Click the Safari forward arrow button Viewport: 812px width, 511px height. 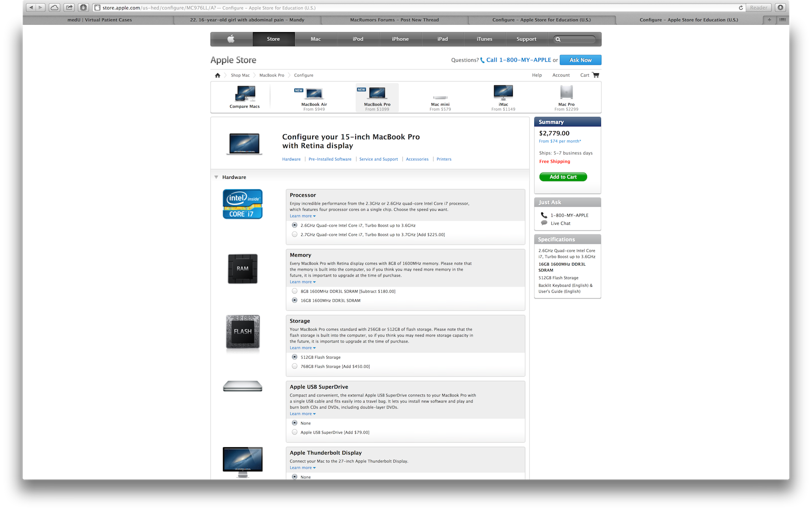(x=41, y=7)
